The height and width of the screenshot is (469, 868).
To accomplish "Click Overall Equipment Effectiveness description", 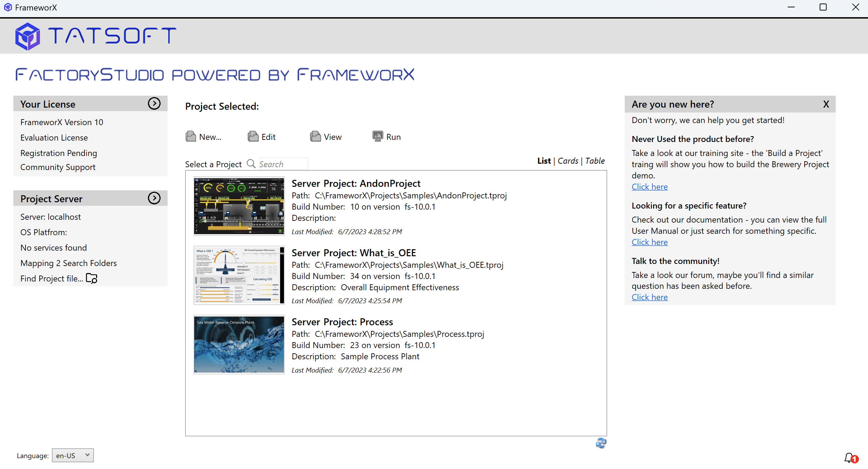I will coord(400,287).
